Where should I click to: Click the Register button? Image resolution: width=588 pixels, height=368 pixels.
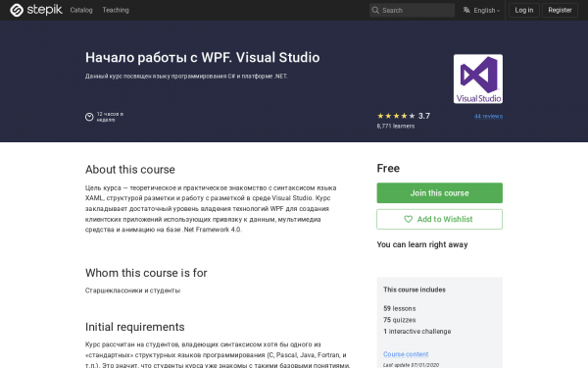pyautogui.click(x=560, y=10)
